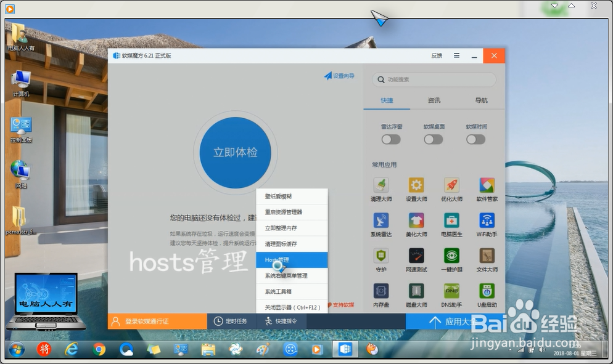Open the 文件大师 file master
Viewport: 613px width, 364px height.
pos(487,260)
